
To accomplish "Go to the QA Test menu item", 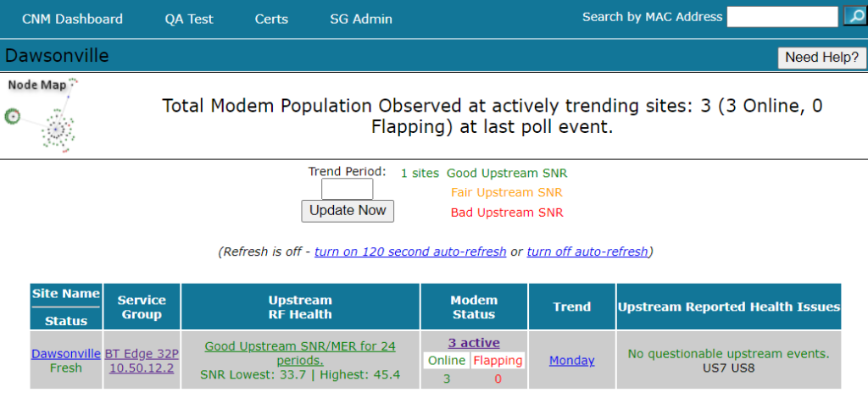I will pos(189,19).
